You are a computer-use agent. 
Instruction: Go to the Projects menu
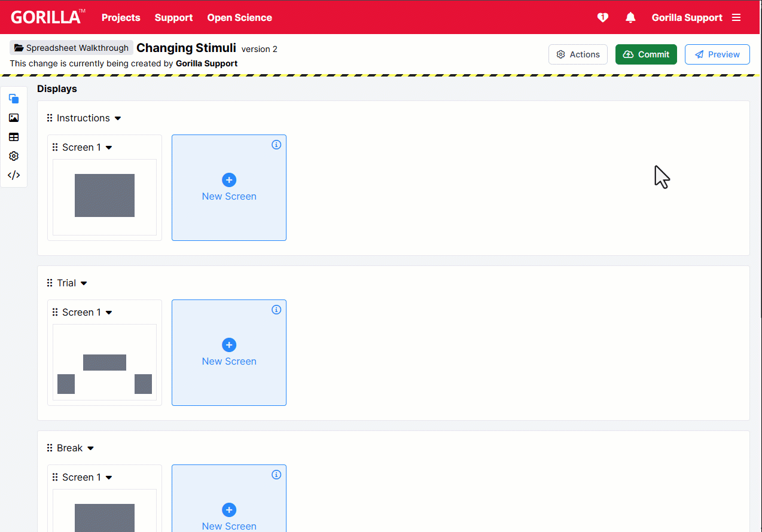pyautogui.click(x=121, y=17)
